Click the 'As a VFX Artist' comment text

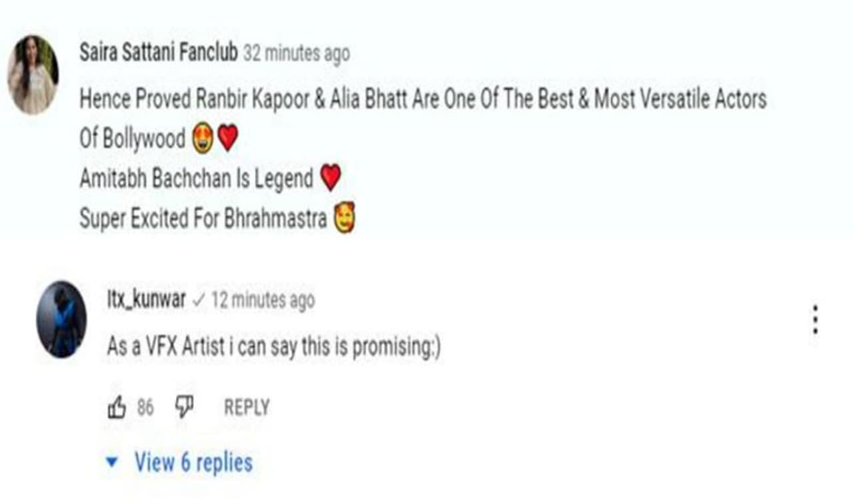coord(273,347)
